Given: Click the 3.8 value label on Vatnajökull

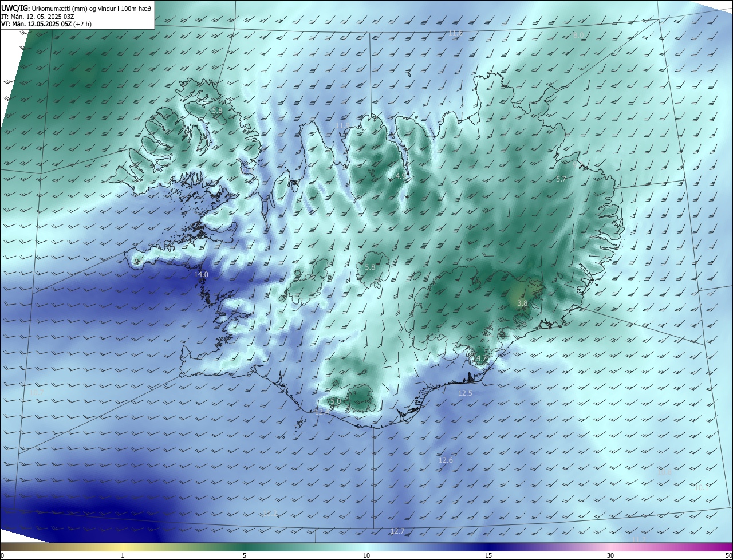Looking at the screenshot, I should 522,303.
